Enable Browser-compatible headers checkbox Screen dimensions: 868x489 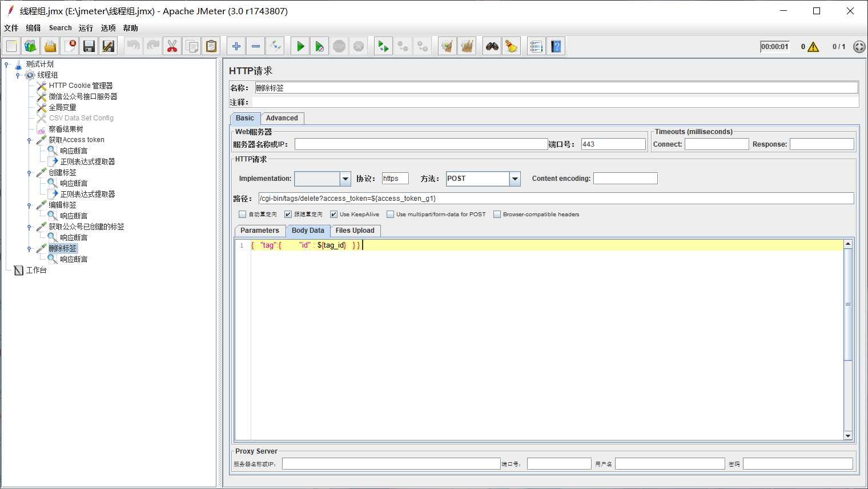pyautogui.click(x=497, y=215)
